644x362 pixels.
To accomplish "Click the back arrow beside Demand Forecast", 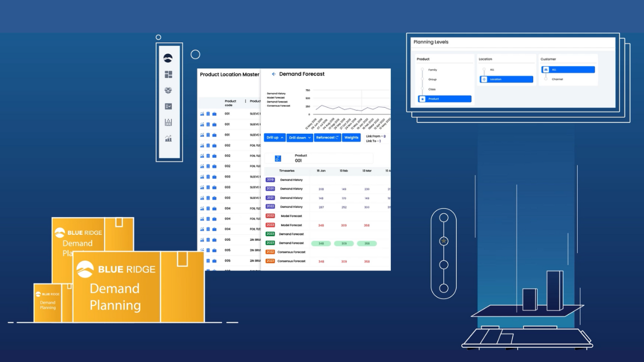I will click(x=274, y=74).
